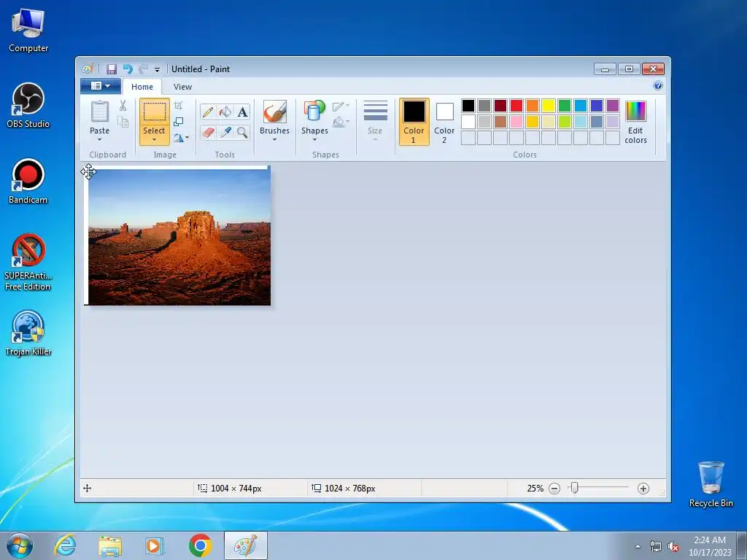Viewport: 747px width, 560px height.
Task: Open the OBS Studio desktop shortcut
Action: coord(28,106)
